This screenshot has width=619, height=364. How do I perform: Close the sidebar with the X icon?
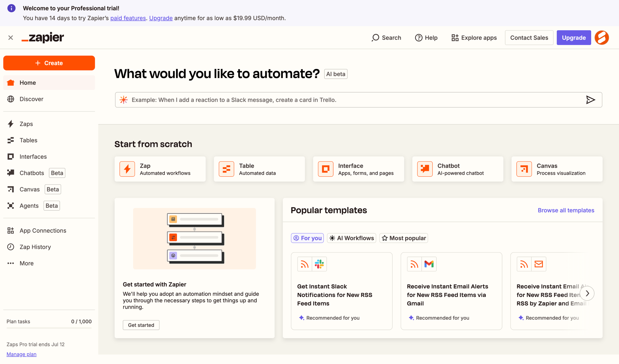[11, 38]
